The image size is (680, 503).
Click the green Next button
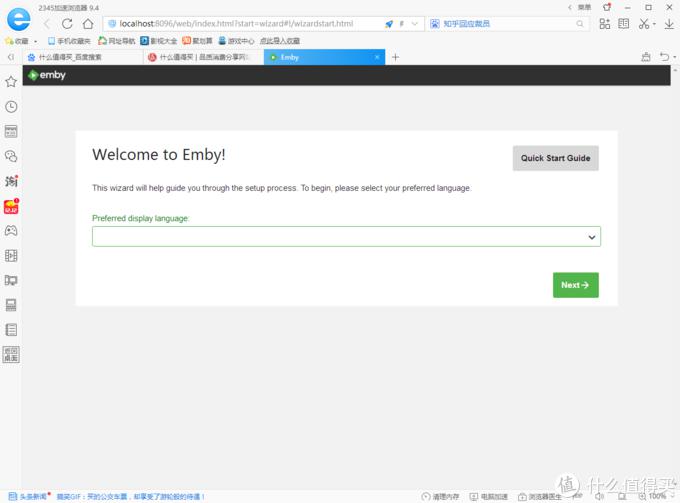[x=575, y=285]
